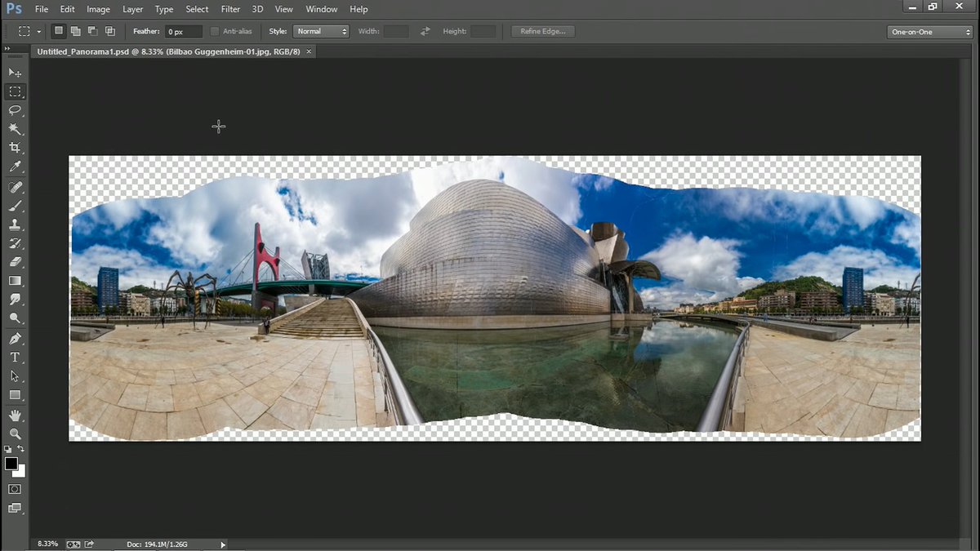980x551 pixels.
Task: Choose Subtract from Selection mode
Action: 92,31
